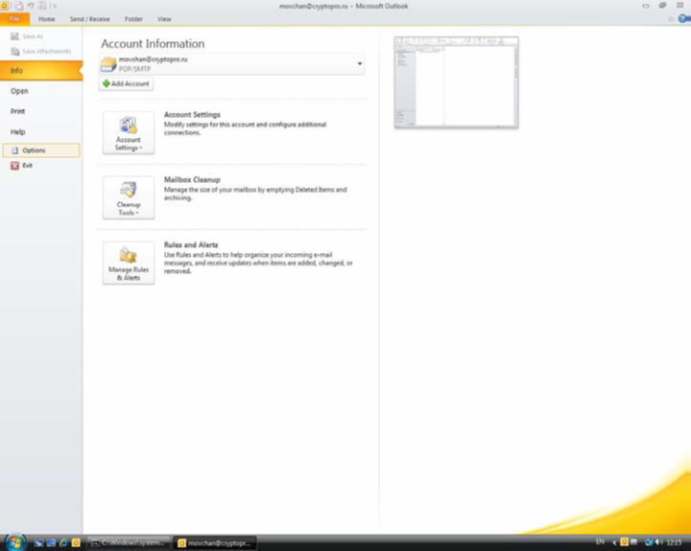Click the EN language indicator
This screenshot has height=551, width=691.
tap(600, 542)
